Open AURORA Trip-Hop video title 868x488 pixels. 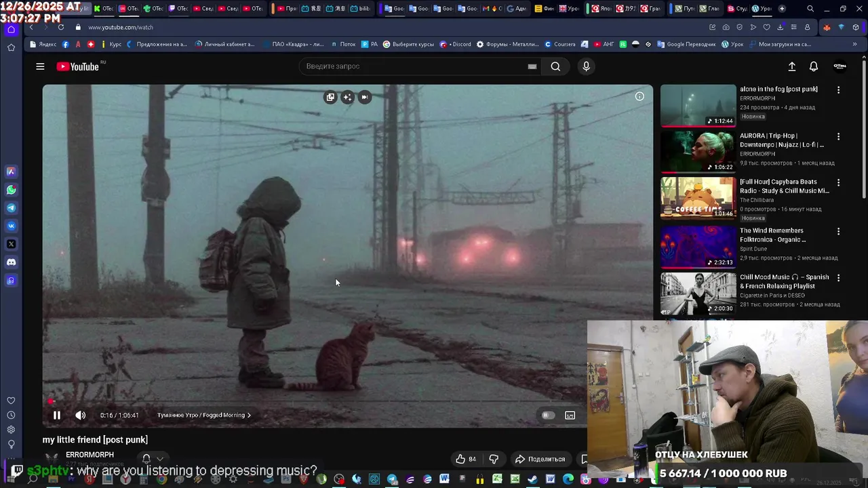(x=782, y=140)
